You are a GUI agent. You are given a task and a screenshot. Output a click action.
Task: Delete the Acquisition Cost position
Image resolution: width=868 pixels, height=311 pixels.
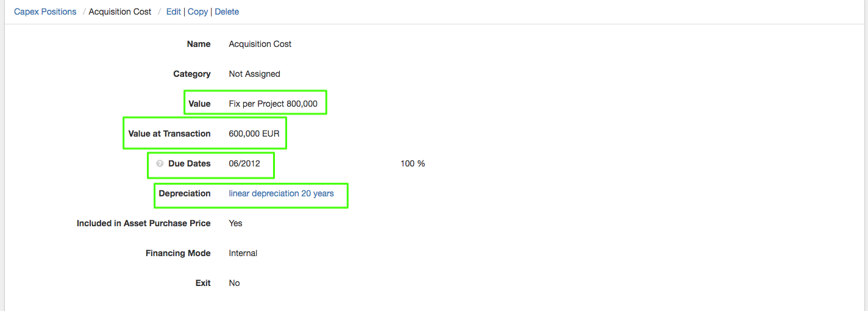[x=227, y=12]
